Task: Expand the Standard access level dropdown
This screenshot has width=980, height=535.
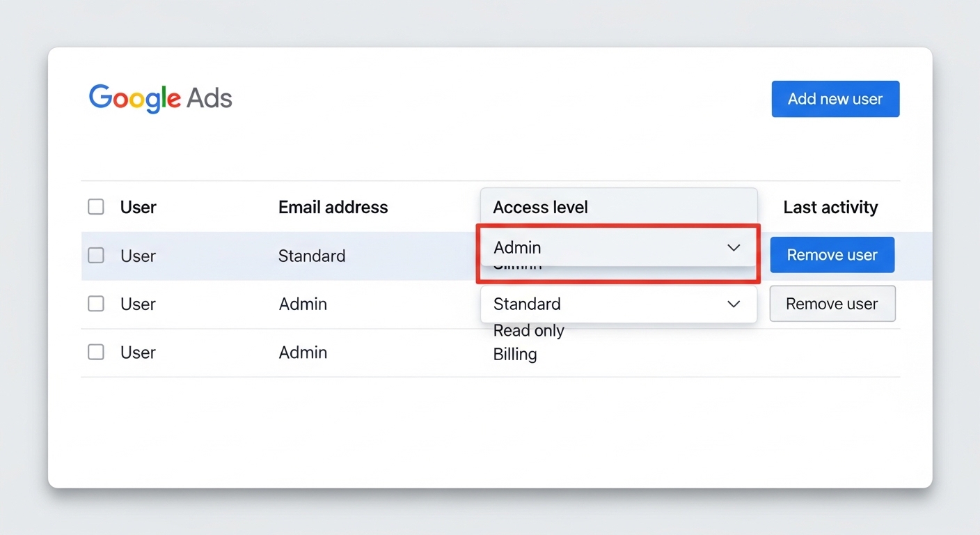Action: [618, 304]
